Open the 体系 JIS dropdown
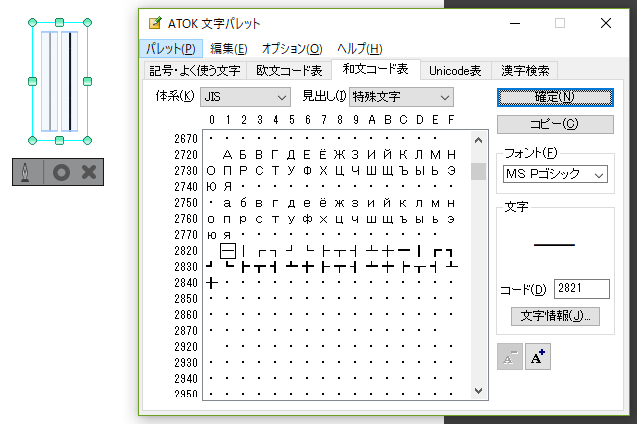The width and height of the screenshot is (637, 424). pos(245,97)
